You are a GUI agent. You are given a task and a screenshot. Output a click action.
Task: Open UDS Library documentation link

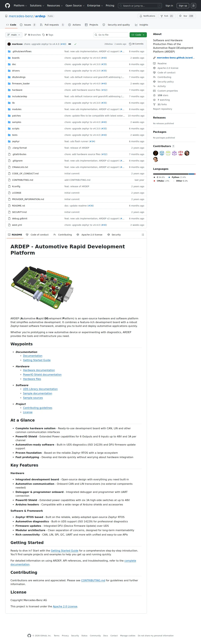click(40, 389)
